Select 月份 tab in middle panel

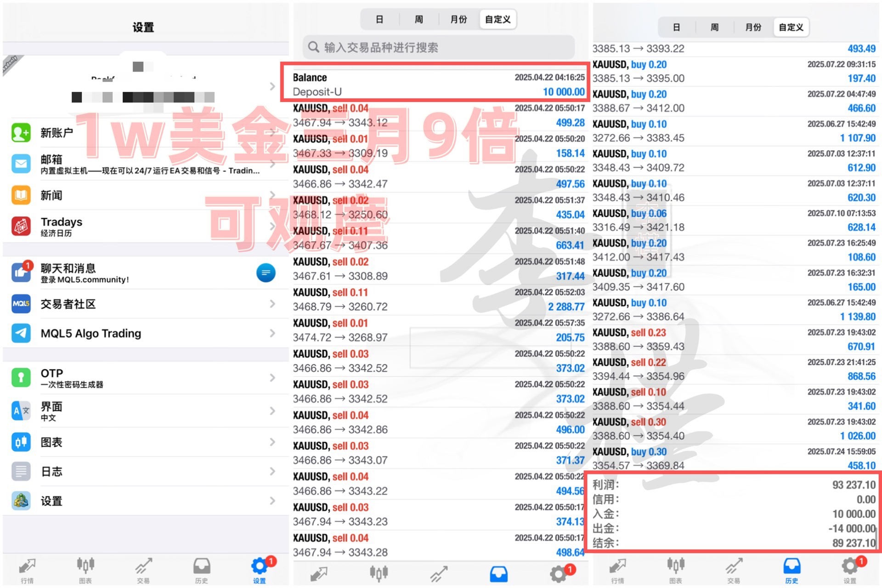click(458, 19)
